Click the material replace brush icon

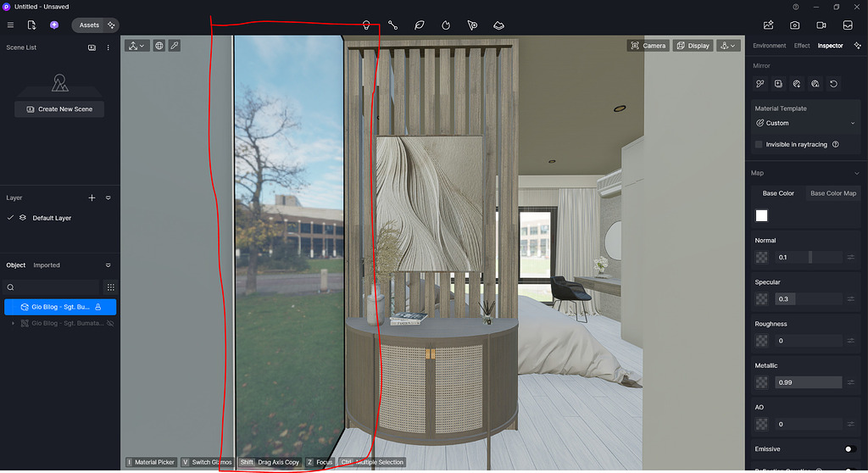click(x=760, y=84)
